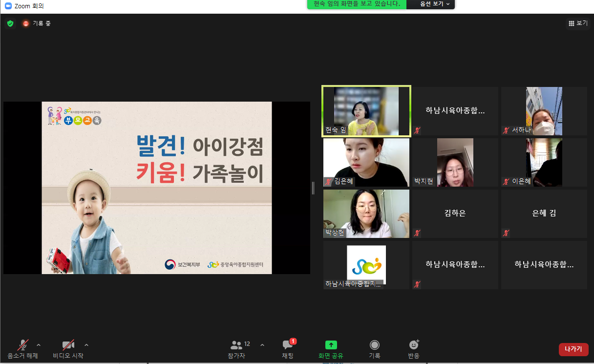Select 서하나 participant video tile
594x364 pixels.
(x=544, y=111)
